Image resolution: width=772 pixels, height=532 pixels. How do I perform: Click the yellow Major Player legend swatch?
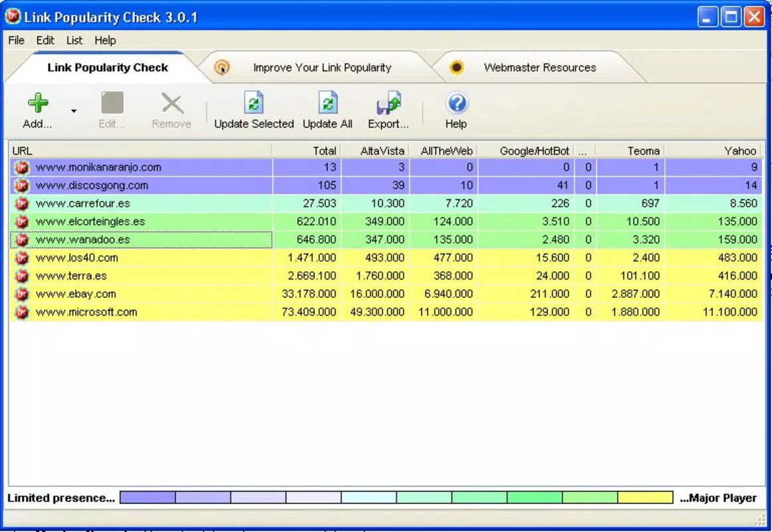click(x=645, y=497)
